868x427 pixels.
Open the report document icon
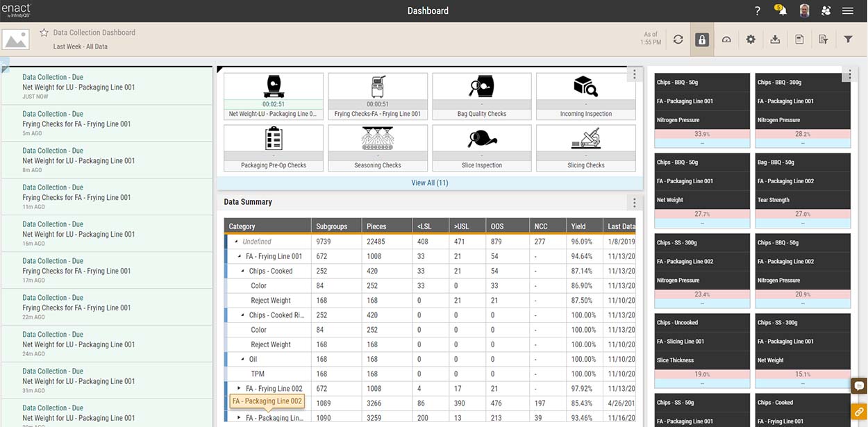tap(799, 40)
